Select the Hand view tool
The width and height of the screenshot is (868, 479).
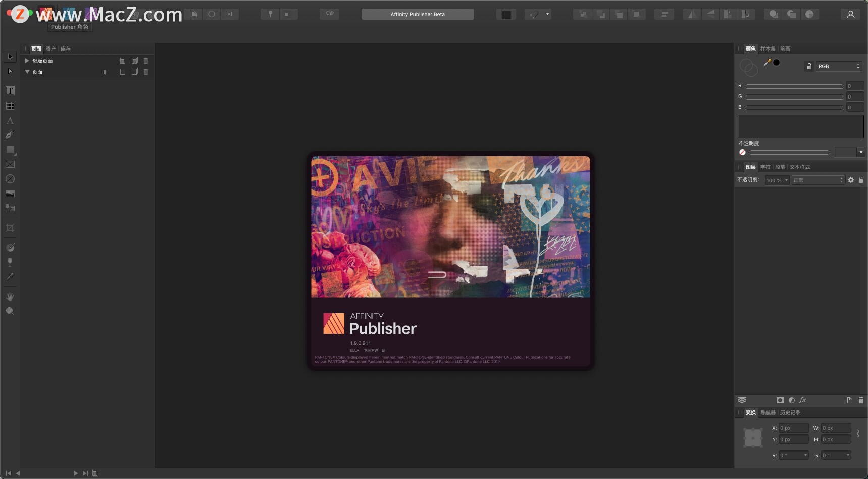10,296
